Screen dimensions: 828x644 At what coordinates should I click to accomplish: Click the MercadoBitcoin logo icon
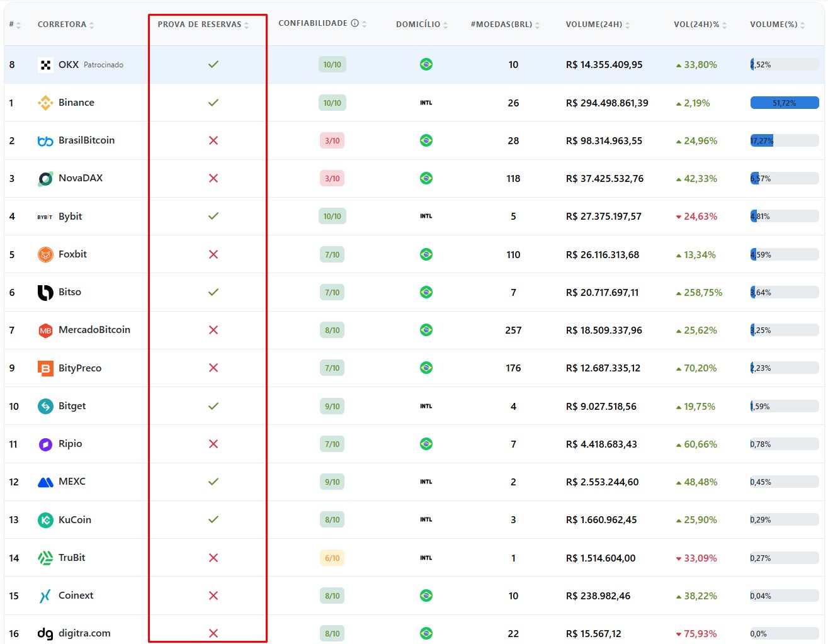tap(45, 330)
